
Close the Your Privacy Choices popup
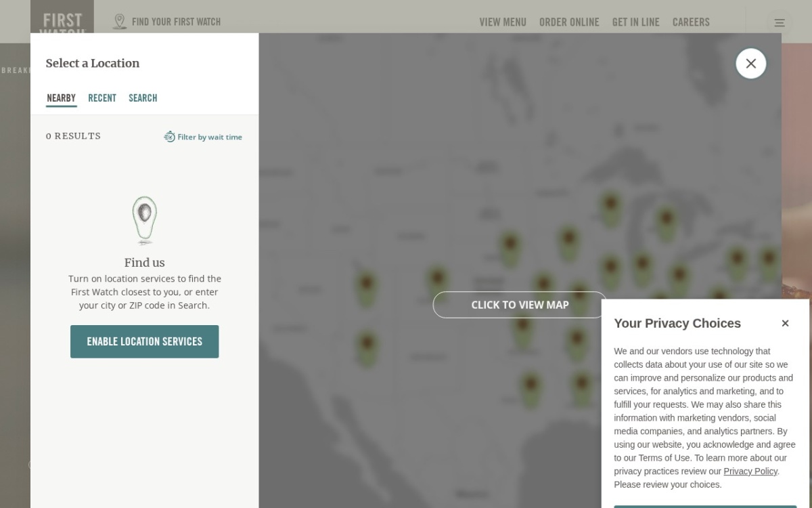tap(785, 323)
